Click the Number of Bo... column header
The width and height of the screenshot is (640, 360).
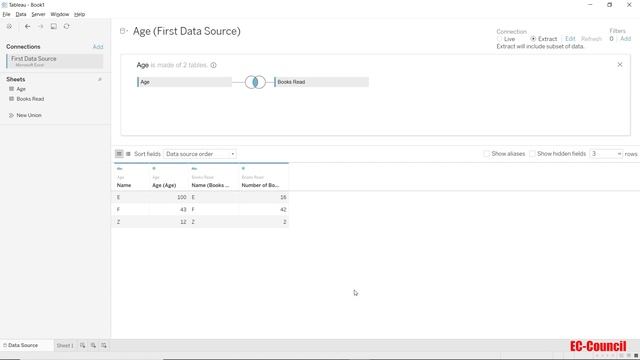tap(260, 185)
